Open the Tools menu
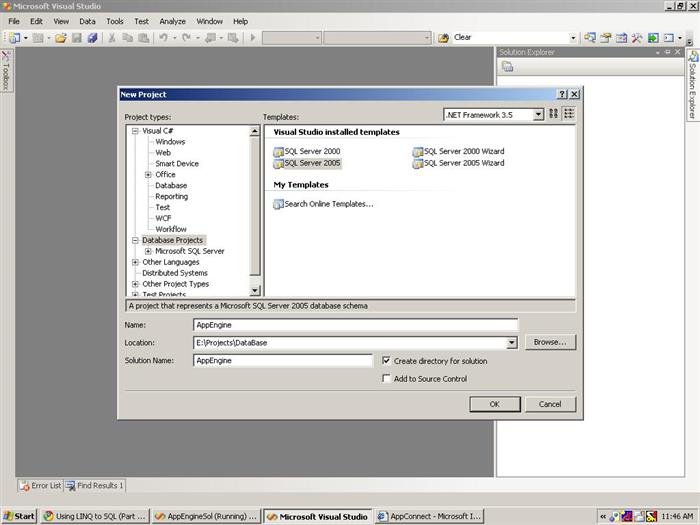 pyautogui.click(x=114, y=21)
